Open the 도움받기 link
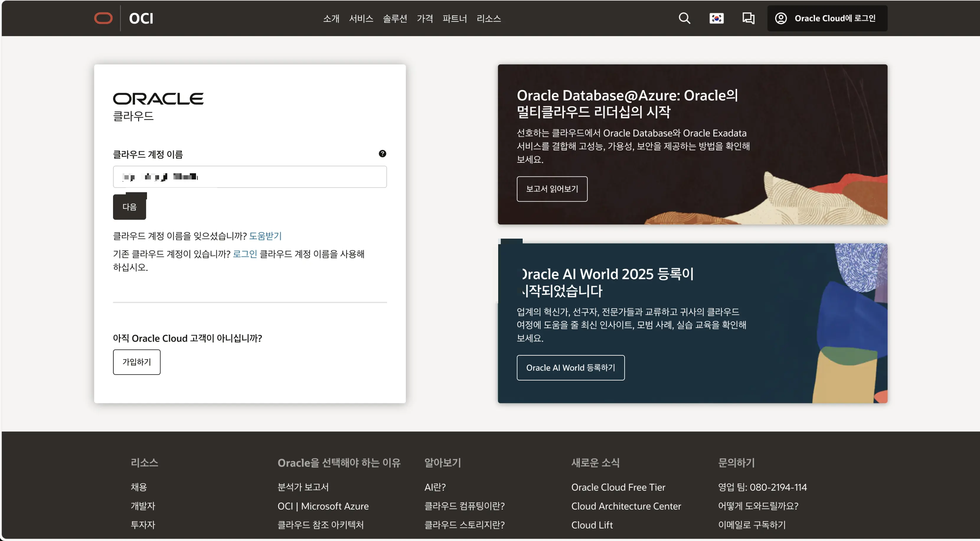Screen dimensions: 980x541 (265, 236)
